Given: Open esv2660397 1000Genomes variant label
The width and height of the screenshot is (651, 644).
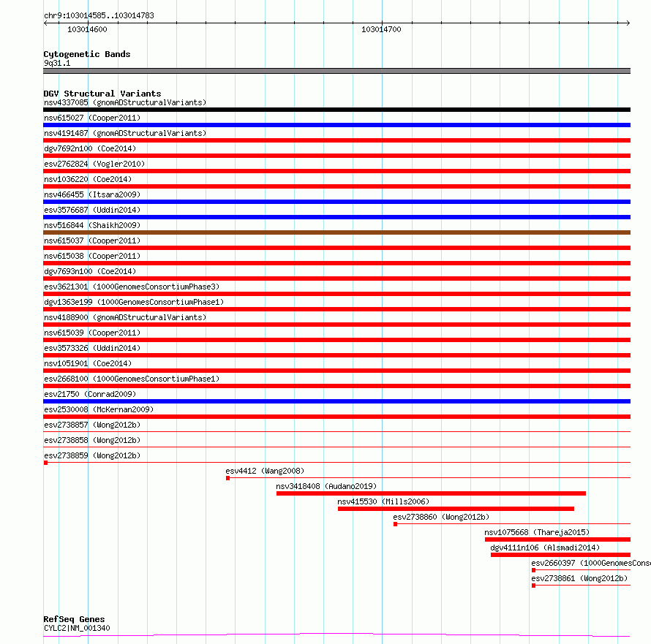Looking at the screenshot, I should coord(591,563).
